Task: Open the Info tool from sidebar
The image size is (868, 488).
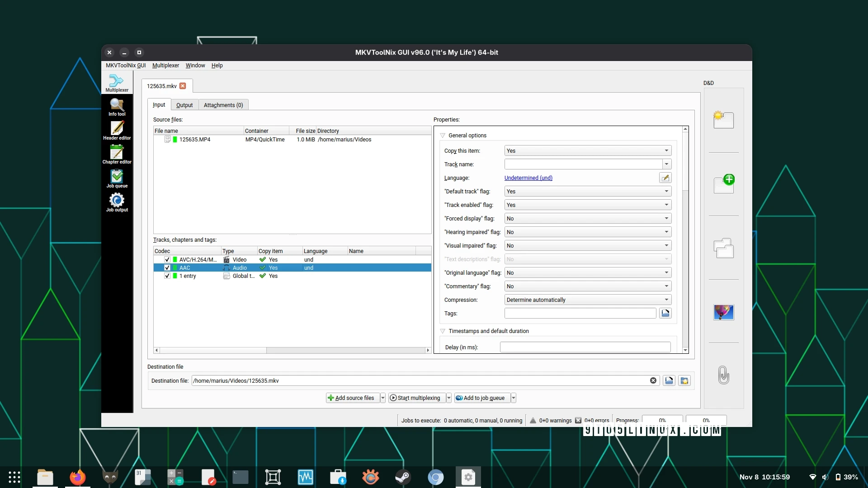Action: [x=117, y=107]
